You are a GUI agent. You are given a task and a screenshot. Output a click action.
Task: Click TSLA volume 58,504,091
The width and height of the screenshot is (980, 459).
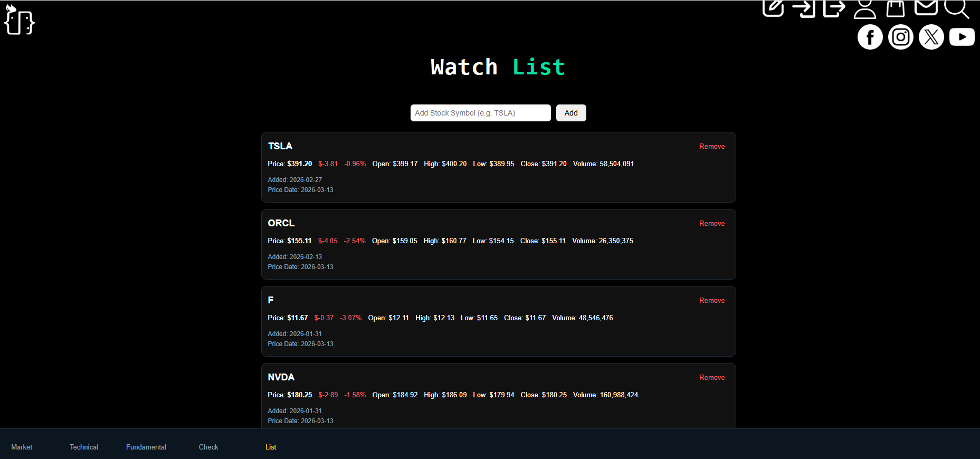pyautogui.click(x=604, y=164)
